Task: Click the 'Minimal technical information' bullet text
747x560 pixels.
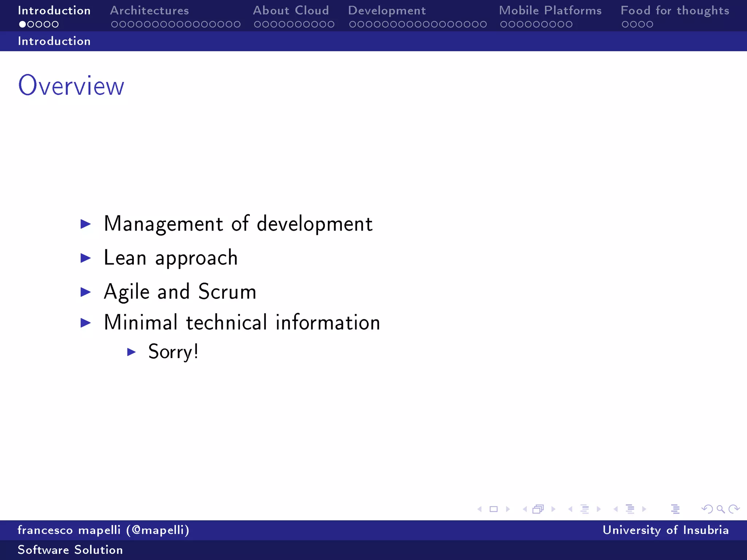Action: point(242,323)
